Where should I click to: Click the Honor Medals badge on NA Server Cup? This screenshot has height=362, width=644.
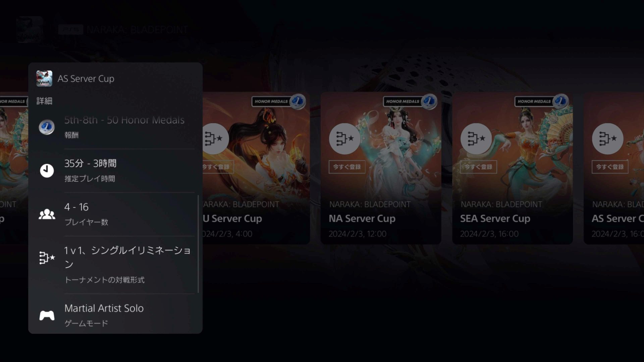(x=410, y=101)
